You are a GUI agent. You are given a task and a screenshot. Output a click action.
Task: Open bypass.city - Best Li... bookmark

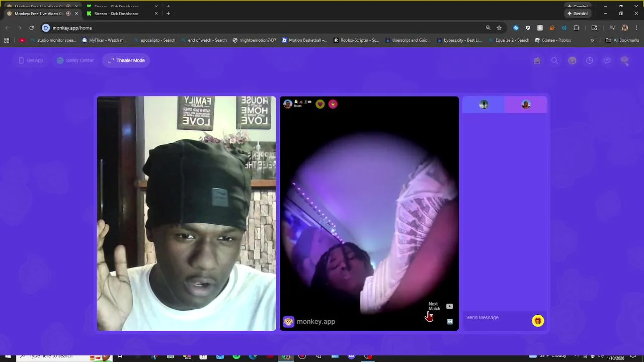click(459, 40)
